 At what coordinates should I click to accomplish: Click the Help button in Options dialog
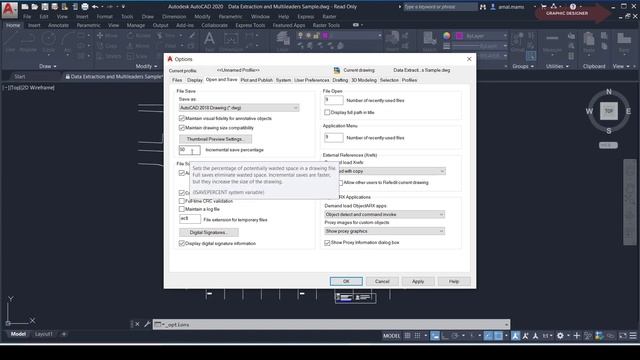coord(454,281)
